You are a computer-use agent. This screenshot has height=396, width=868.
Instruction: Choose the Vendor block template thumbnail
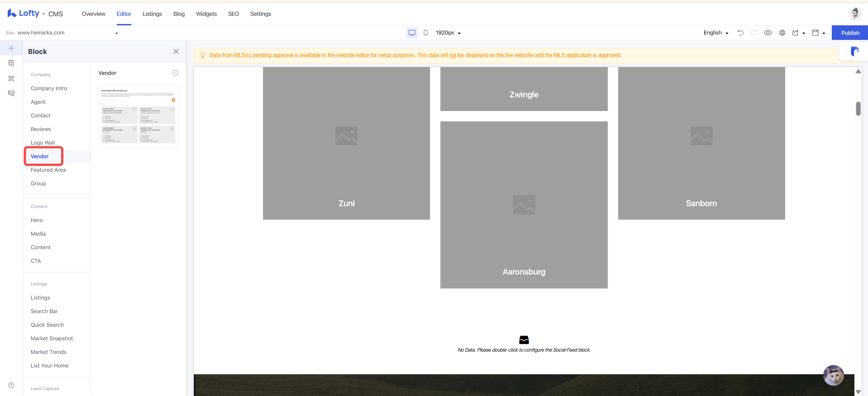click(x=138, y=116)
